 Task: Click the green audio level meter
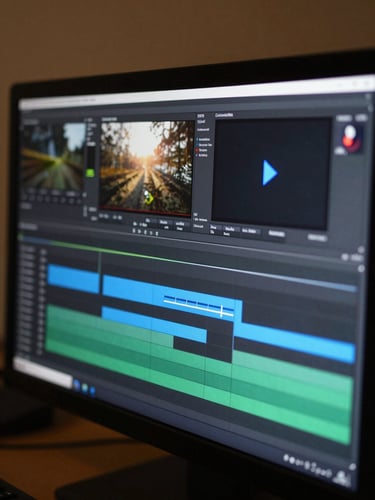pos(91,172)
